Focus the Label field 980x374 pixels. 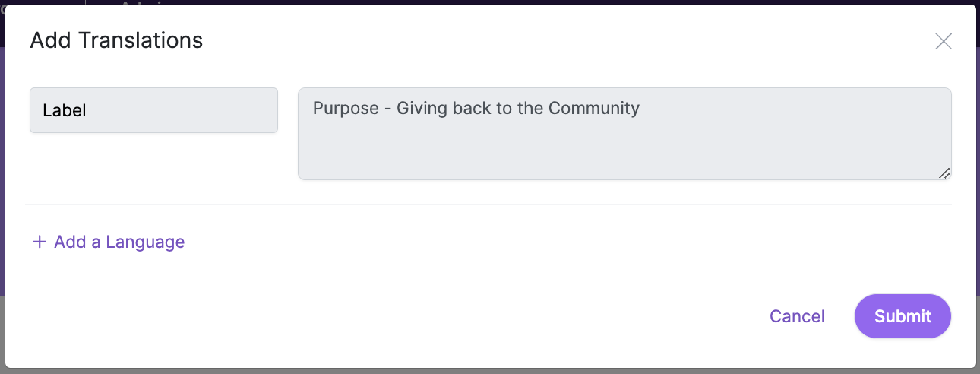click(x=153, y=110)
